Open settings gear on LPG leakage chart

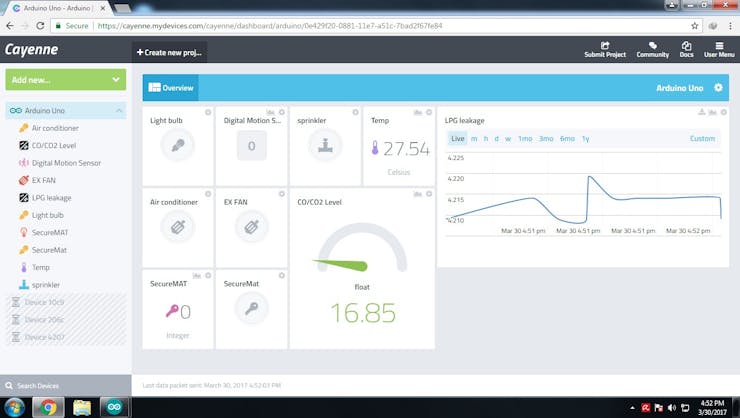(723, 112)
